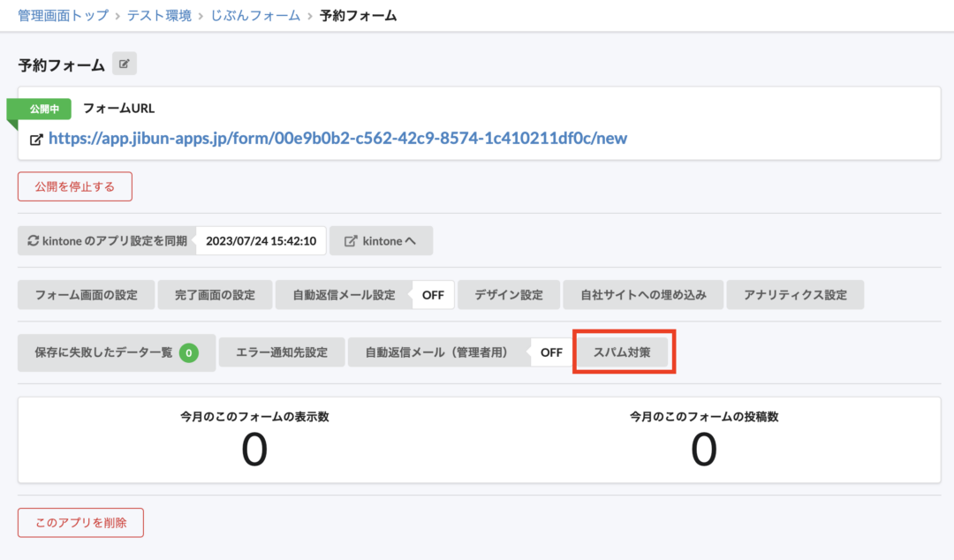Open テスト環境 from the breadcrumb
The width and height of the screenshot is (954, 560).
pyautogui.click(x=159, y=16)
